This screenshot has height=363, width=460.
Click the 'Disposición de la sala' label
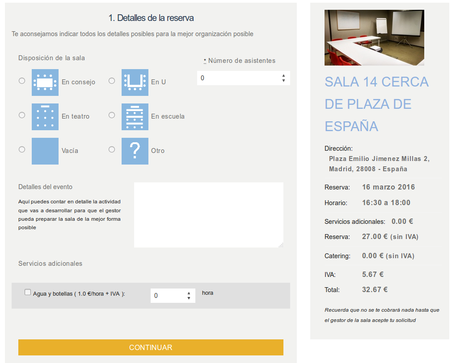(x=51, y=58)
